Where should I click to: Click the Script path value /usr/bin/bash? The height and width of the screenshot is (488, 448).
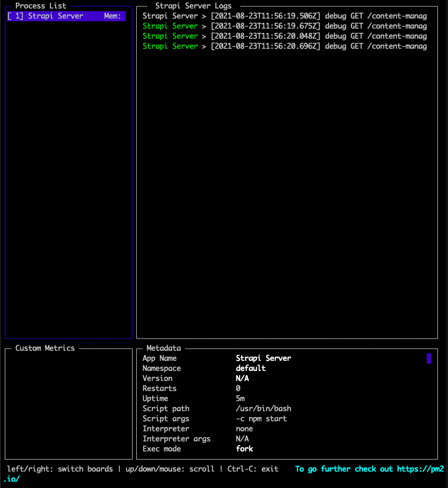pyautogui.click(x=263, y=409)
